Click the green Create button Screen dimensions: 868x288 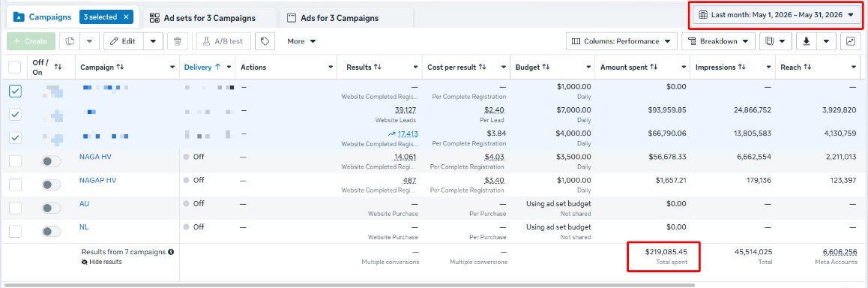(x=31, y=41)
